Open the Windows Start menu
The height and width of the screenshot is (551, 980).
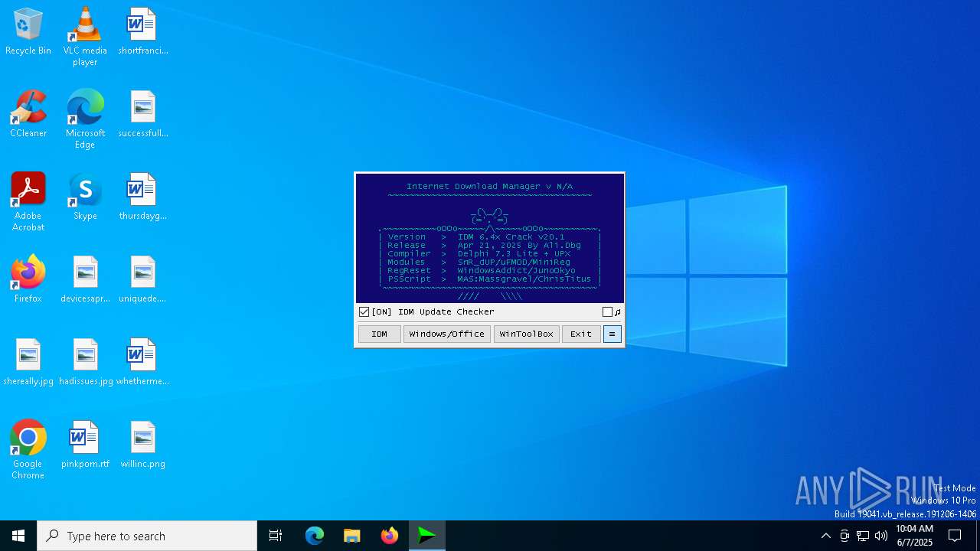pos(18,536)
